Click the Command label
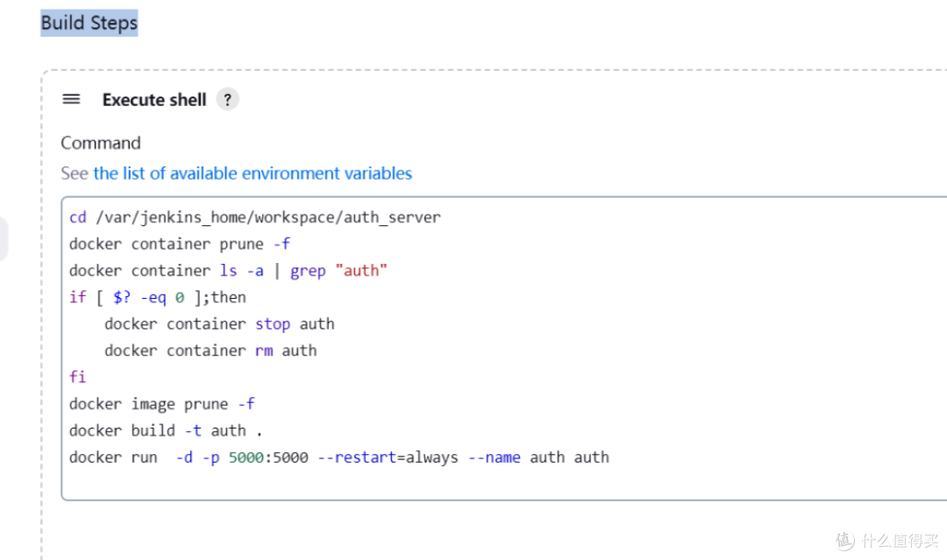947x560 pixels. coord(101,143)
